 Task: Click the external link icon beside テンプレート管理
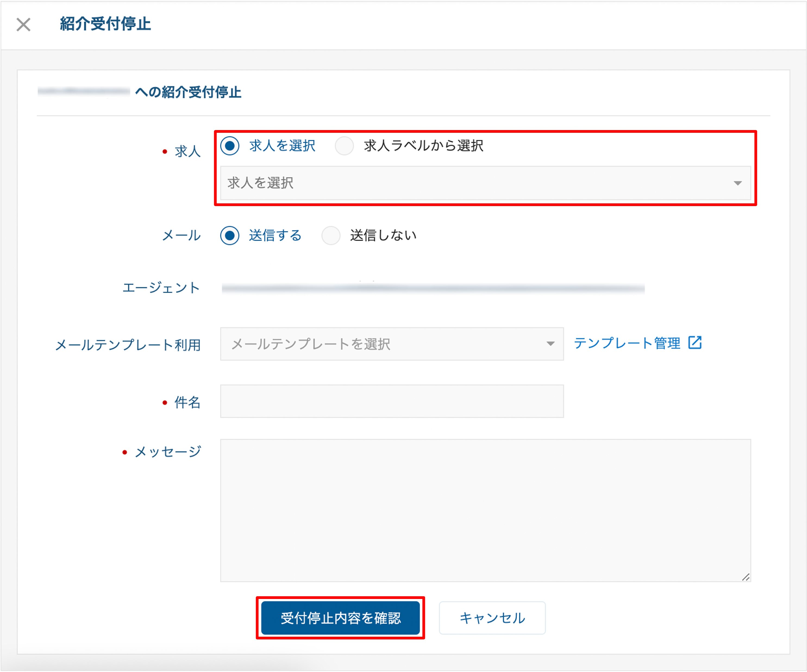[695, 343]
